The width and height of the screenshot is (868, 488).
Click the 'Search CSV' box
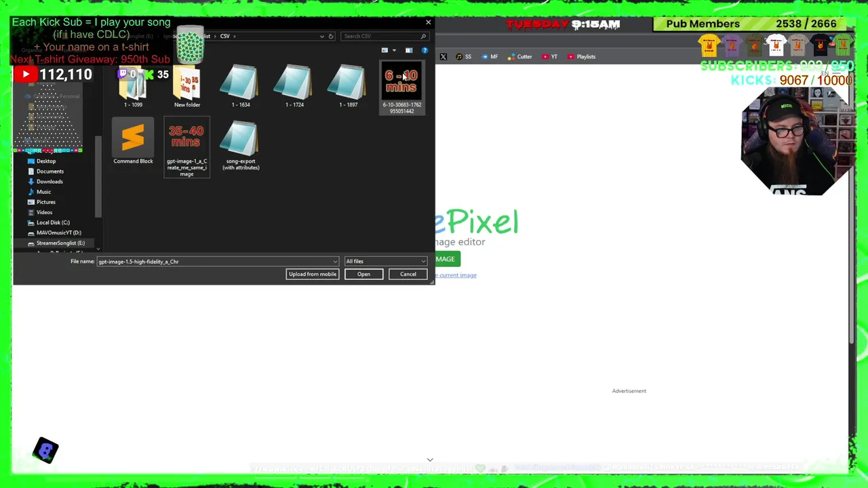[384, 37]
